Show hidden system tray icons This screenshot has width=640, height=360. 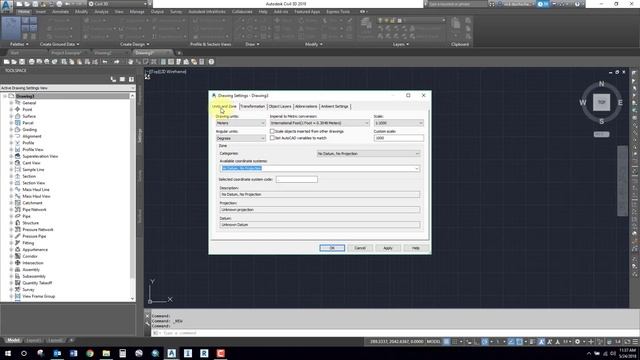[589, 353]
